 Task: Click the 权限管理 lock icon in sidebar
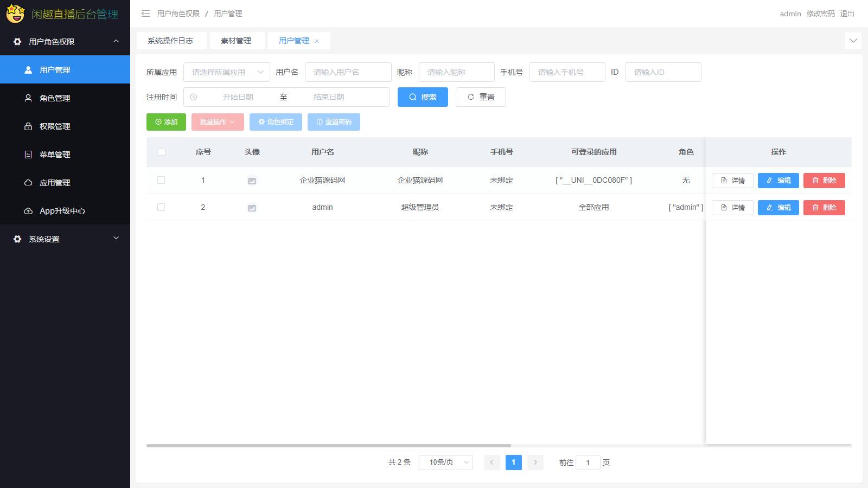point(28,126)
